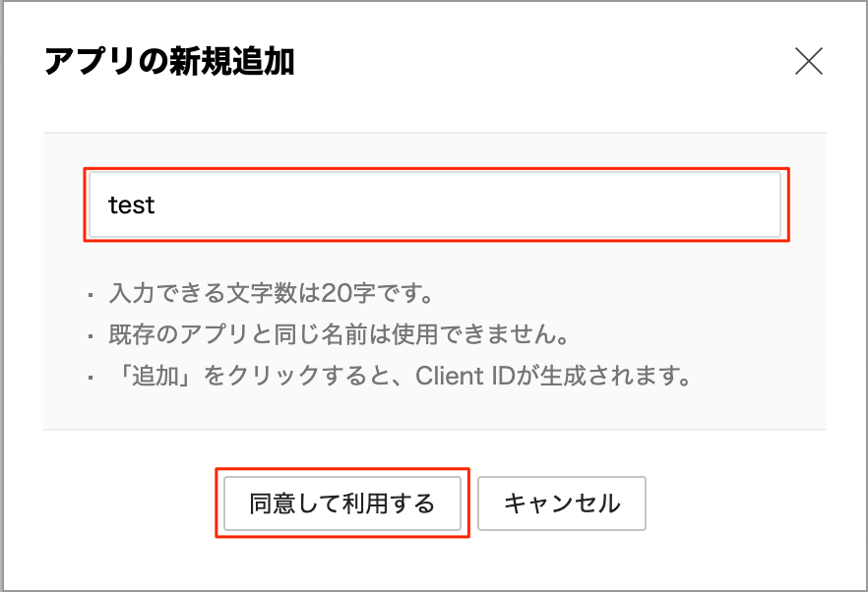The image size is (868, 592).
Task: Click the dialog title アプリの新規追加
Action: pos(169,63)
